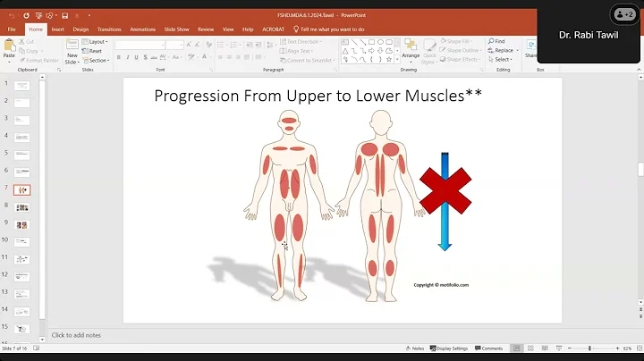Click the Reset slide button
Viewport: 644px width, 361px height.
point(92,51)
